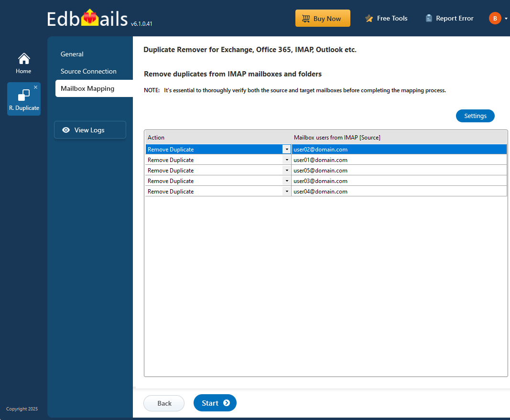Select the Mailbox Mapping tab
This screenshot has height=420, width=510.
point(87,88)
